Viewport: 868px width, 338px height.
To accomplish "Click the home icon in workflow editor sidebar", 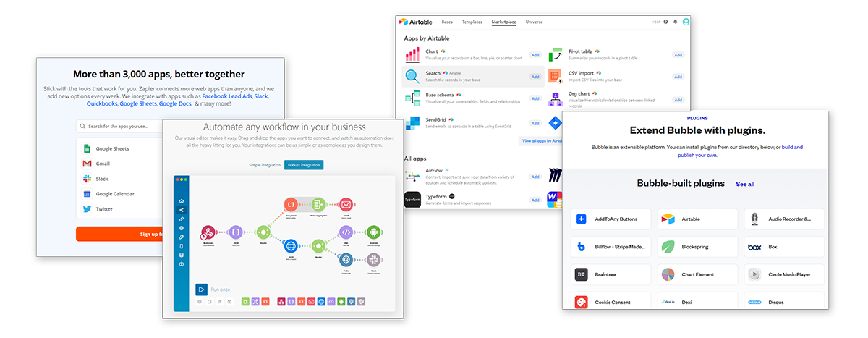I will pyautogui.click(x=181, y=200).
